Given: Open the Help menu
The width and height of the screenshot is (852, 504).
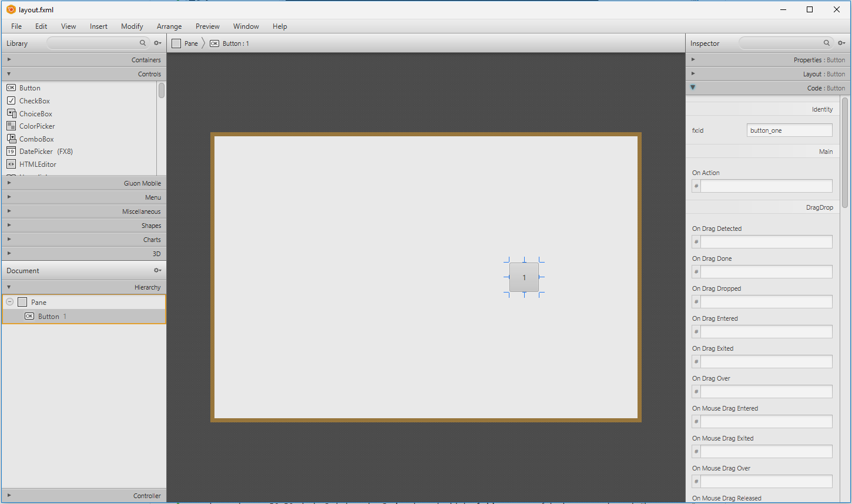Looking at the screenshot, I should [280, 26].
